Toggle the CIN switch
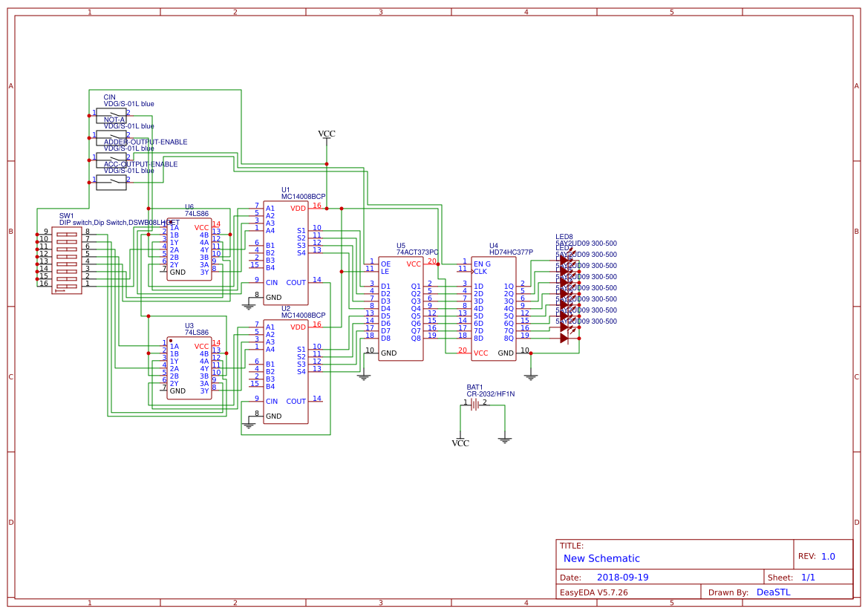868x614 pixels. tap(111, 115)
